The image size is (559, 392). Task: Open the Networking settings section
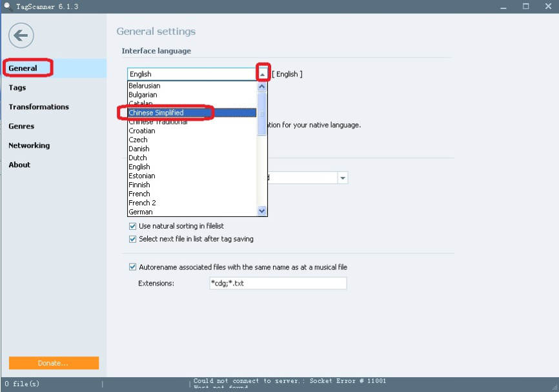(x=29, y=146)
